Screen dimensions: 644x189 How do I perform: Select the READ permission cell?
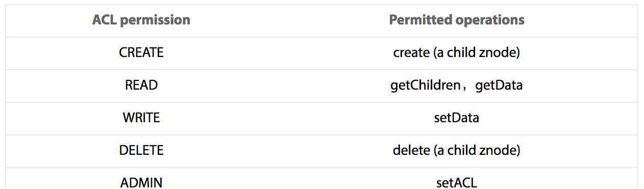point(141,85)
